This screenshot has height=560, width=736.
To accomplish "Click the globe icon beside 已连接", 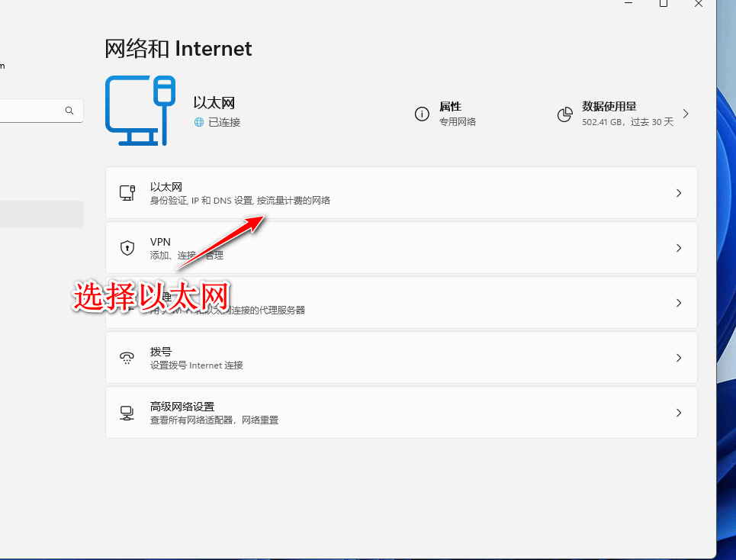I will pyautogui.click(x=199, y=122).
